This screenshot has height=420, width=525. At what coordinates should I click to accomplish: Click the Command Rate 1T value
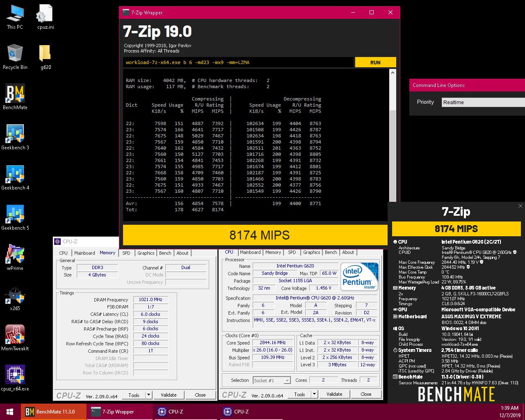click(151, 351)
